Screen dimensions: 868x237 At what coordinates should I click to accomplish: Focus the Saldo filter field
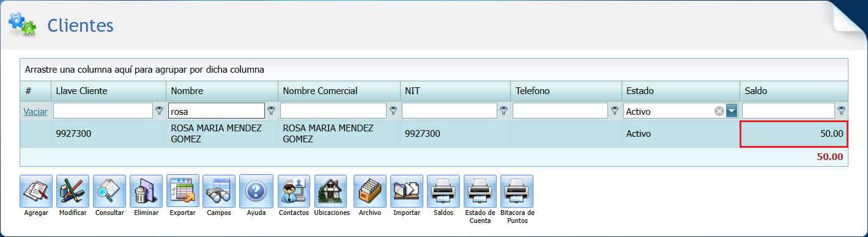pyautogui.click(x=788, y=111)
